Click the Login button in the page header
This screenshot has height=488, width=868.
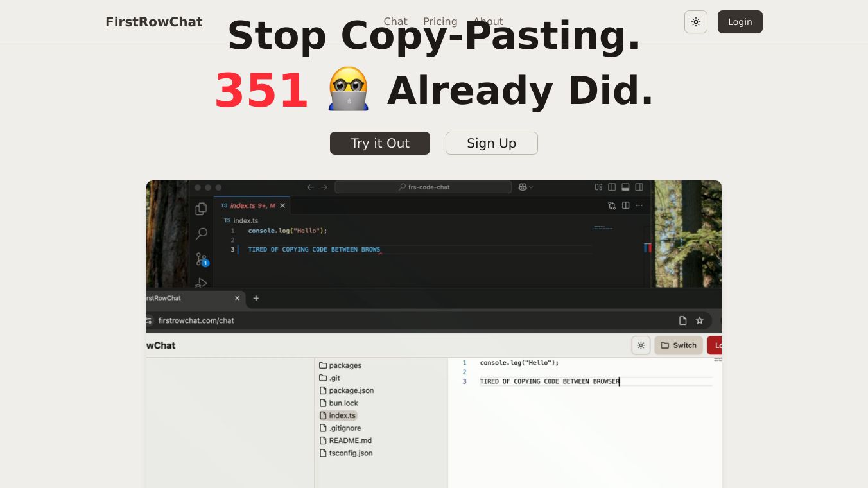[740, 22]
